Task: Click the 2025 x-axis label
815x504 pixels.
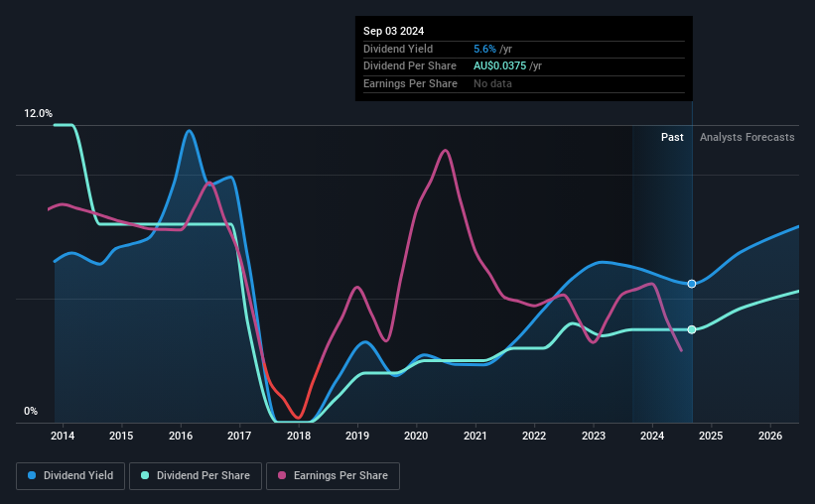Action: coord(711,436)
